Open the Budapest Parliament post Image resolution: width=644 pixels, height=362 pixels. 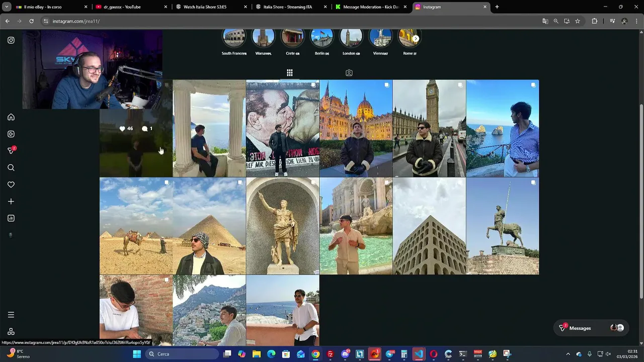click(356, 128)
